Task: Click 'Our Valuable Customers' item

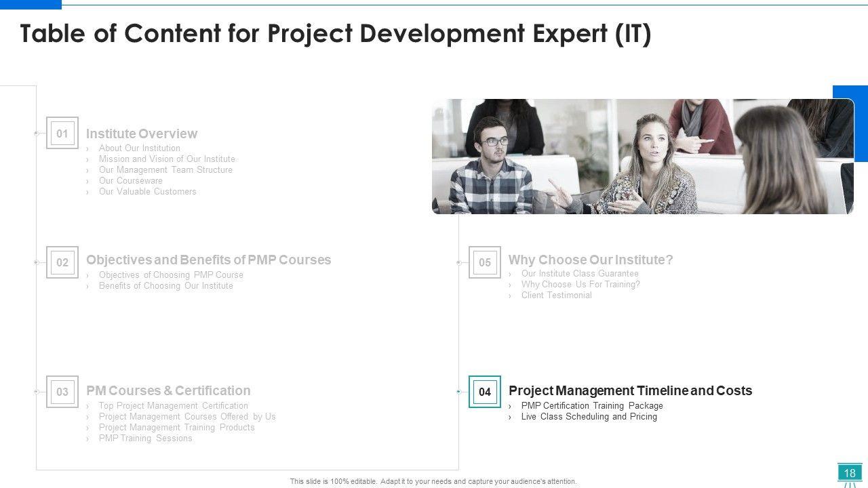Action: [148, 191]
